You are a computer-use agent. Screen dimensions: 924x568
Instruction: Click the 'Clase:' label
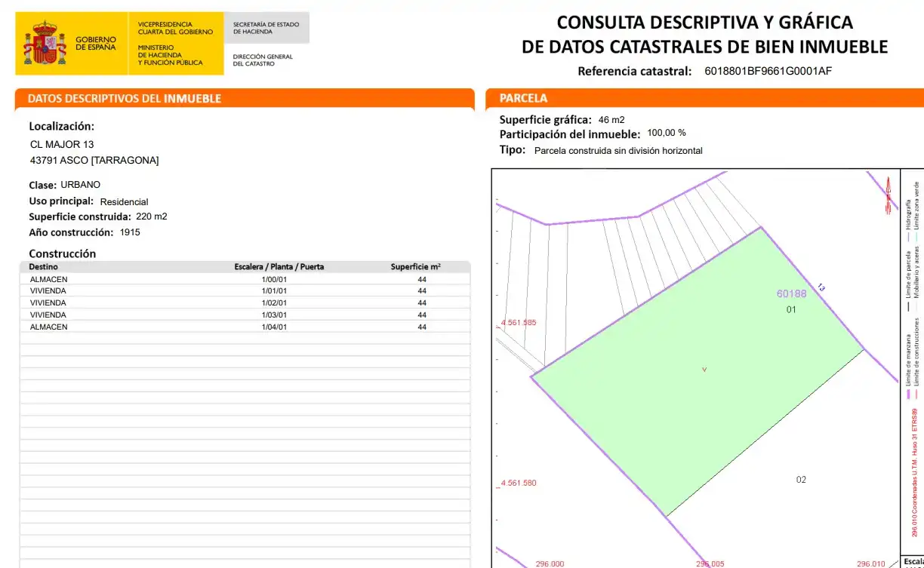[x=42, y=185]
